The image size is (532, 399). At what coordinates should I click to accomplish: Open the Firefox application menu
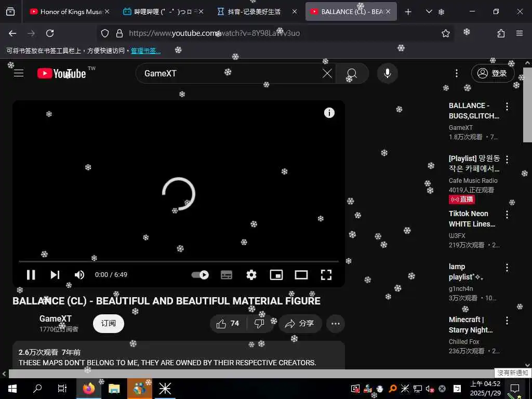(520, 33)
